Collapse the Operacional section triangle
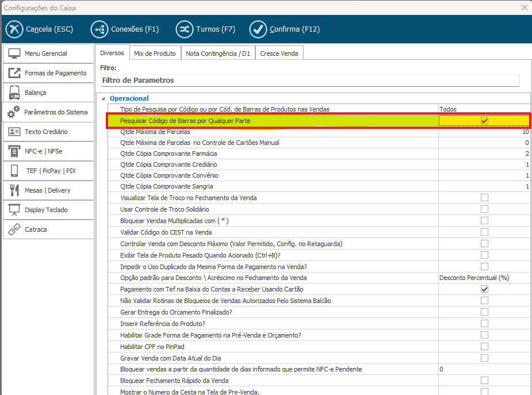 (104, 99)
